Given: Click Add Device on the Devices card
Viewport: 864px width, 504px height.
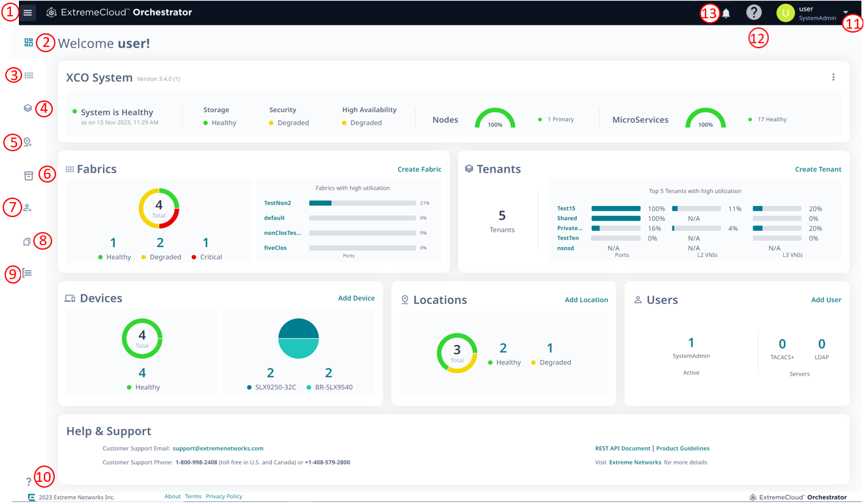Looking at the screenshot, I should [356, 297].
